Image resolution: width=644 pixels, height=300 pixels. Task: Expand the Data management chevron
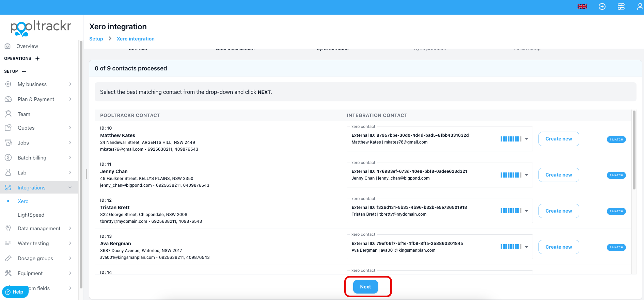70,228
